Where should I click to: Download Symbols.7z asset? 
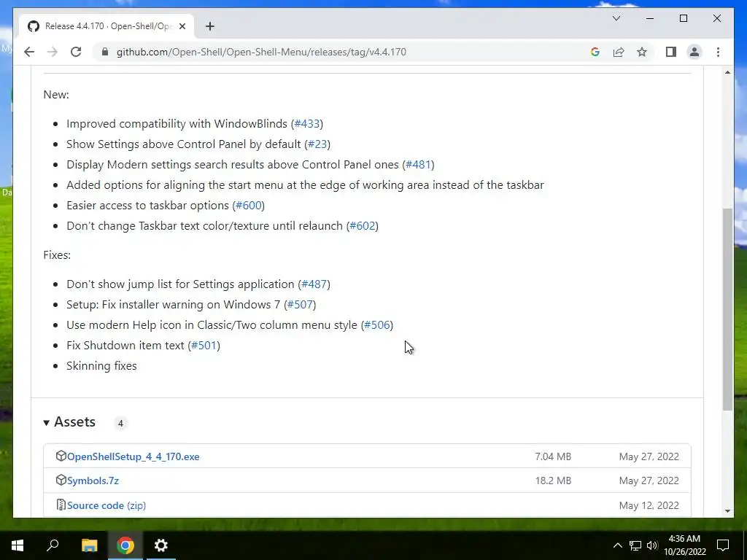[x=93, y=481]
